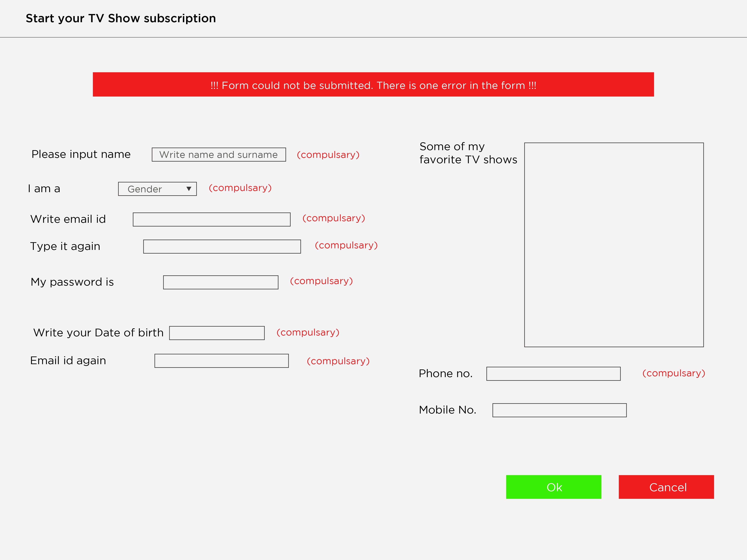Click the compulsary label beside Phone no.
The height and width of the screenshot is (560, 747).
[673, 373]
